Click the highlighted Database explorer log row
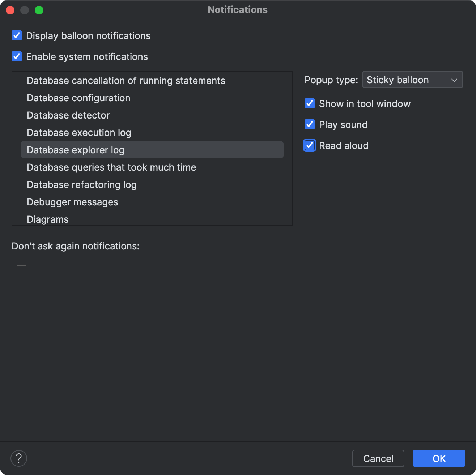 pyautogui.click(x=76, y=150)
